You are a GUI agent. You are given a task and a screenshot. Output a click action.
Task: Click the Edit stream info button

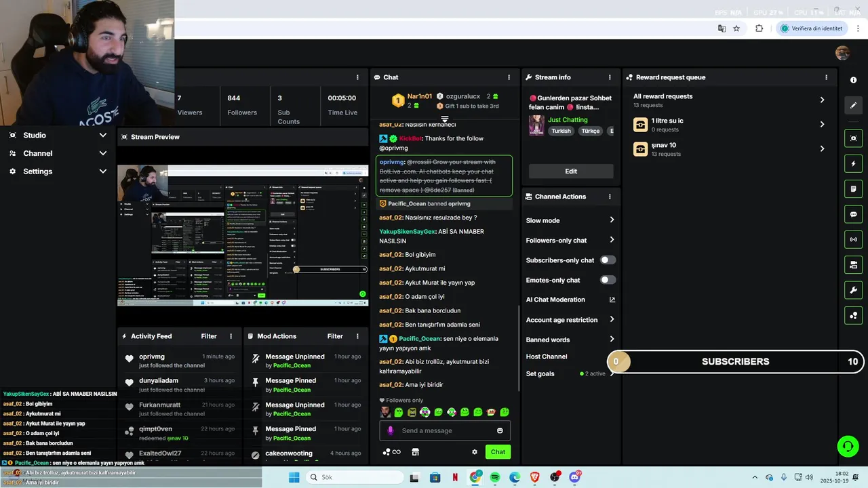point(571,171)
